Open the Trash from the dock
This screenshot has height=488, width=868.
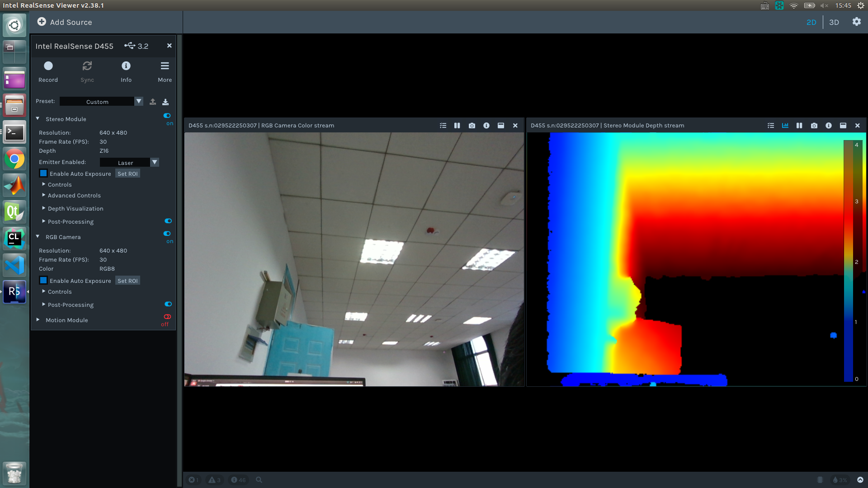14,473
